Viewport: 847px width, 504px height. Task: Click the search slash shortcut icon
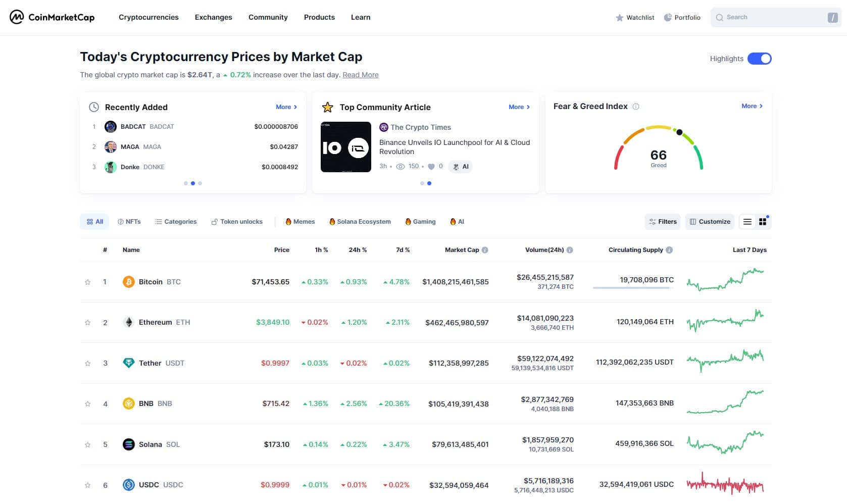[832, 18]
